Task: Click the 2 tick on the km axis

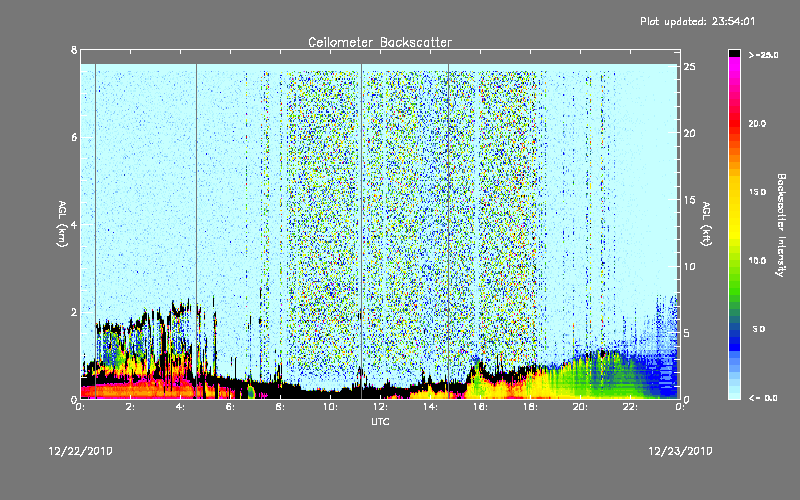Action: [74, 312]
